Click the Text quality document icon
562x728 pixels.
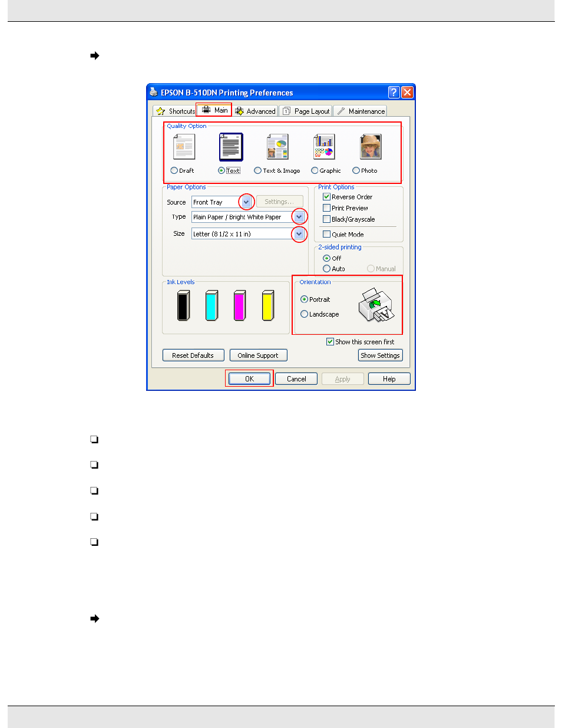tap(231, 147)
